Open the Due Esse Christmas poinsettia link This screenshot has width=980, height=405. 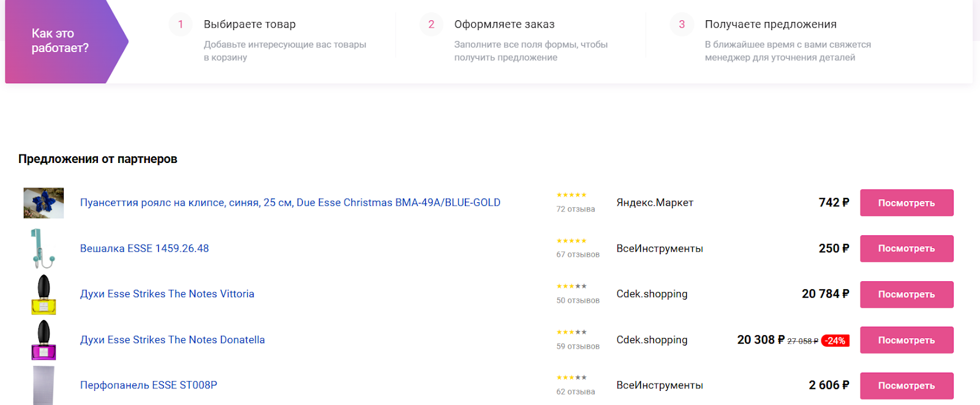(290, 203)
